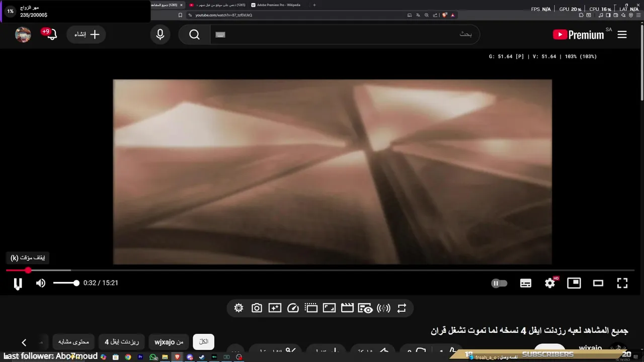Click the sparkle filter enhancement icon
This screenshot has width=644, height=362.
[x=275, y=308]
